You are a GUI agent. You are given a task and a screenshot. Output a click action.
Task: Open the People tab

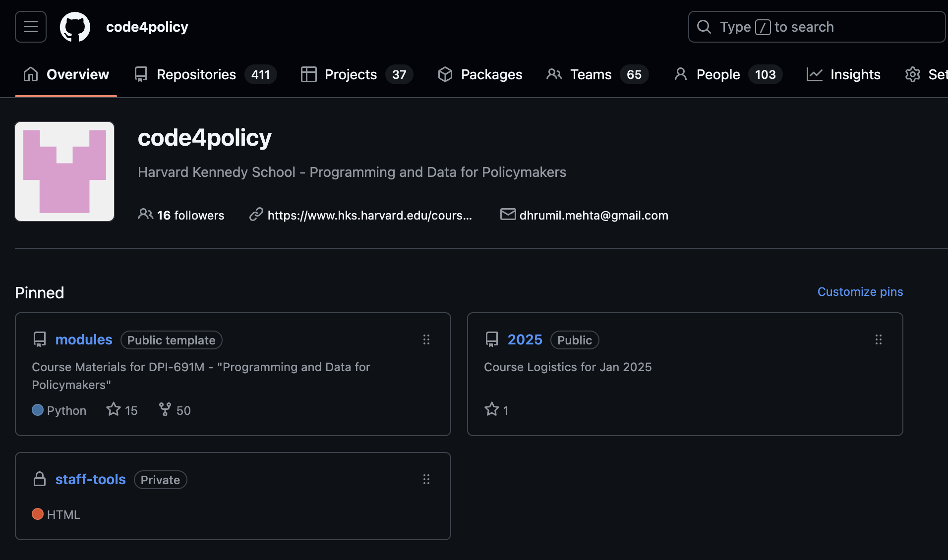pos(728,74)
